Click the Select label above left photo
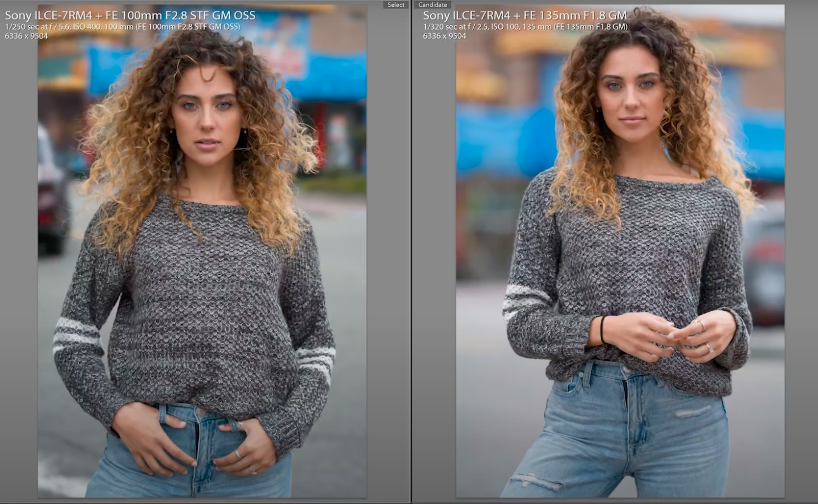 pos(396,5)
